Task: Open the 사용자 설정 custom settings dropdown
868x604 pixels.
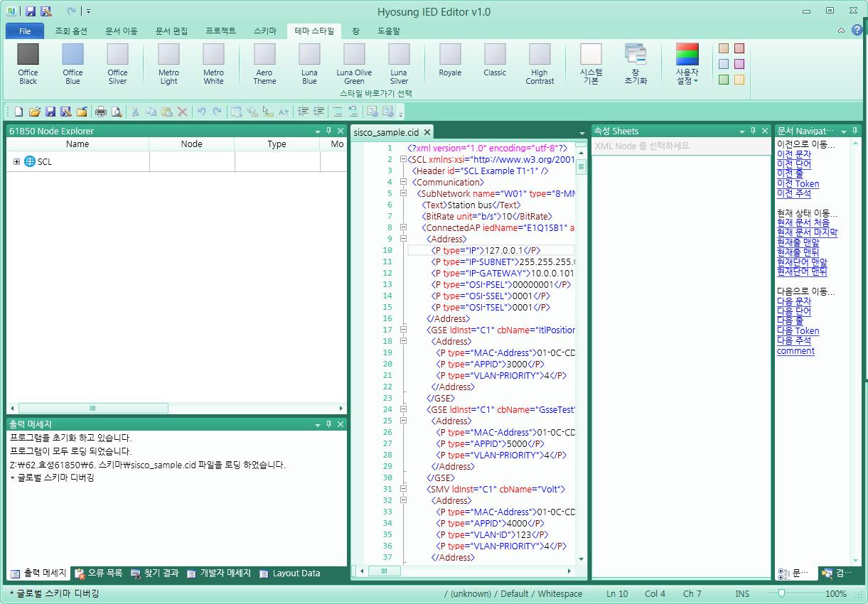Action: pyautogui.click(x=687, y=64)
